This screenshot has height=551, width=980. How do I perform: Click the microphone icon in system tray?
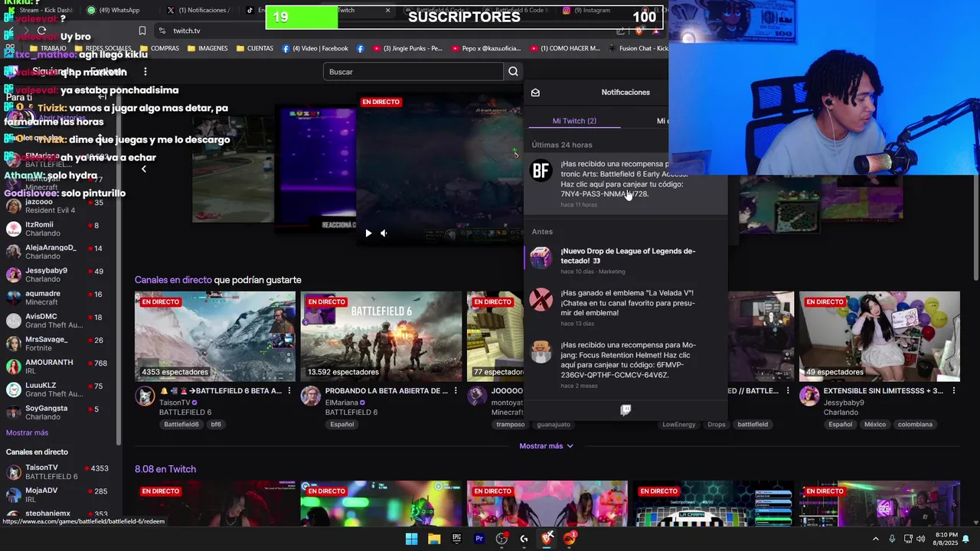point(892,539)
